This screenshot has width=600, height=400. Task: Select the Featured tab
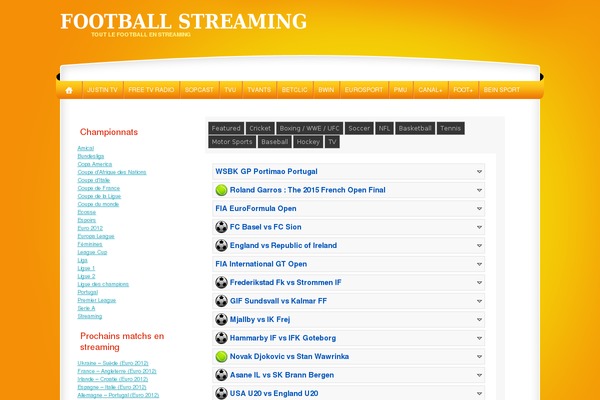(226, 128)
